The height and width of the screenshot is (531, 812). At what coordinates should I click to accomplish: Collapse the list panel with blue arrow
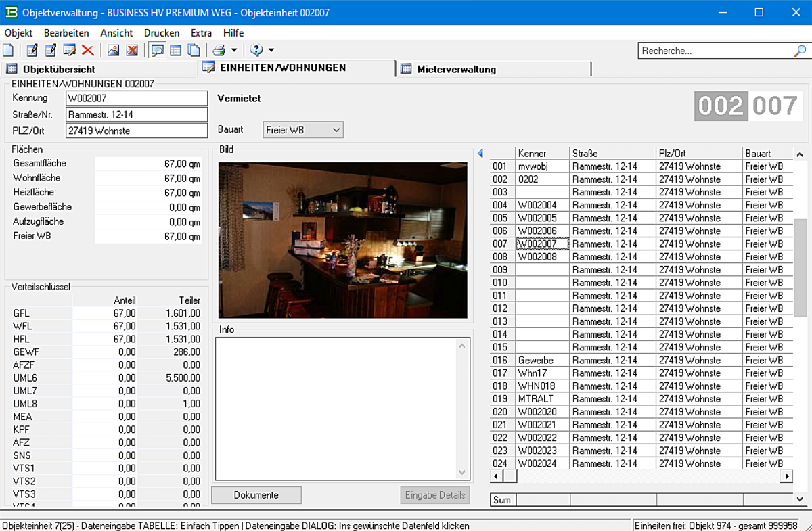pos(480,154)
